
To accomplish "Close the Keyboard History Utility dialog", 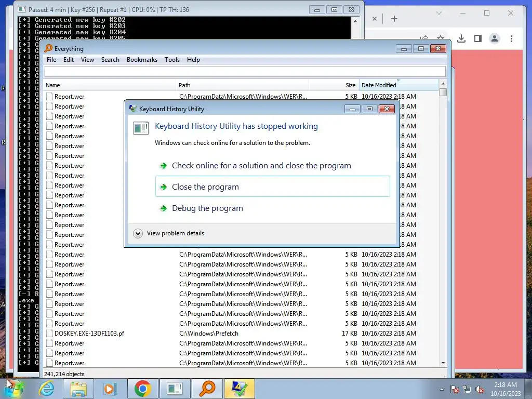I will click(387, 109).
